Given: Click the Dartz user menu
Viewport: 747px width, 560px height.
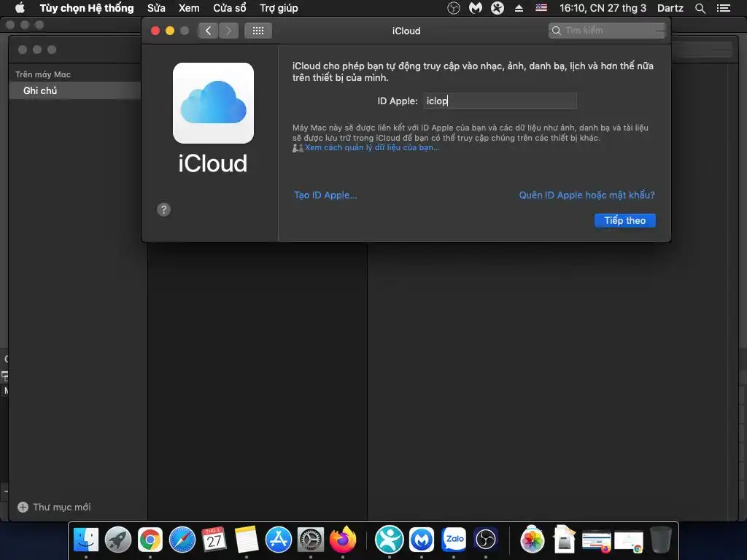Looking at the screenshot, I should 670,8.
